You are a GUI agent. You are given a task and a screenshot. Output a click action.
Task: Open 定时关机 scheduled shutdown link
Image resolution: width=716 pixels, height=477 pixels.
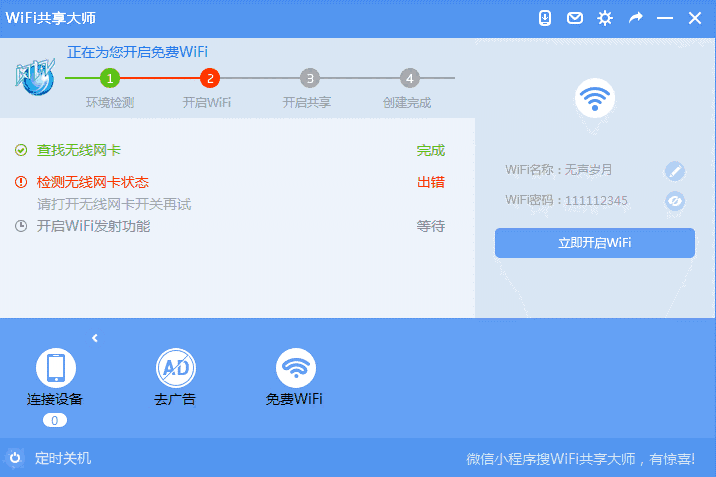point(63,458)
